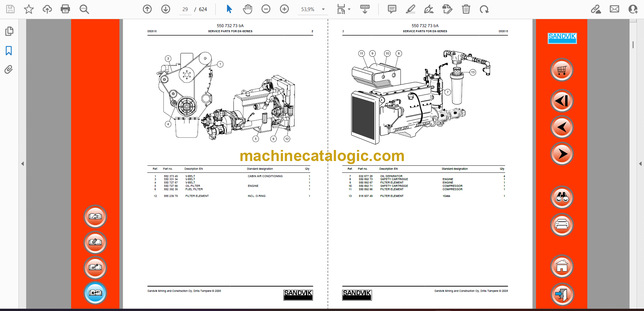Image resolution: width=644 pixels, height=311 pixels.
Task: Click the catalog exit door button
Action: [562, 294]
